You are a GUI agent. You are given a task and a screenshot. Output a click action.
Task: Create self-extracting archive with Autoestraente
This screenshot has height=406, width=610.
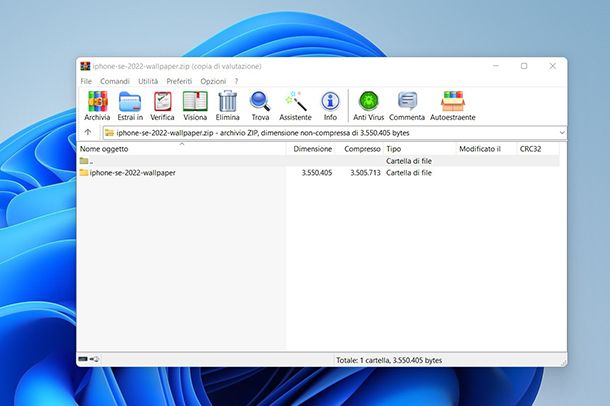pyautogui.click(x=453, y=105)
